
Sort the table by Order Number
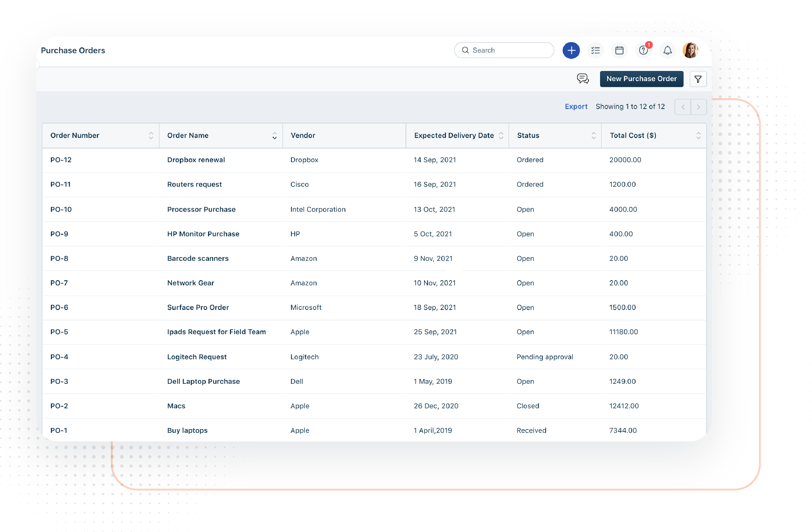(151, 135)
